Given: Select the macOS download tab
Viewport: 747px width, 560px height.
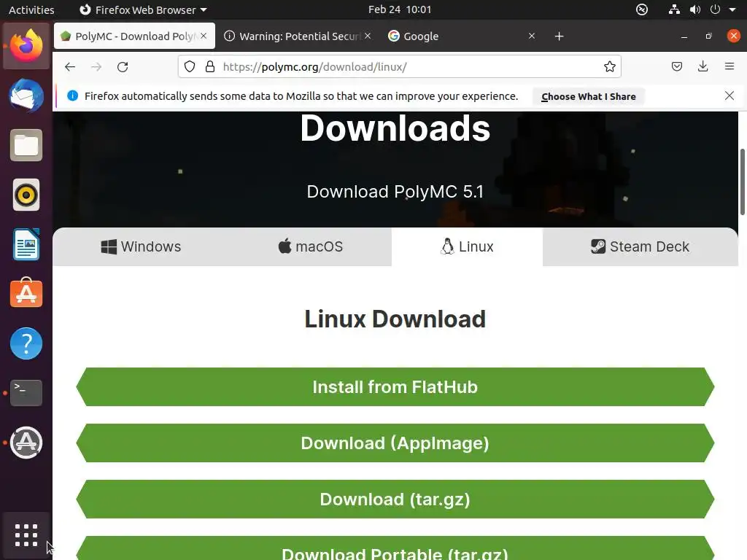Looking at the screenshot, I should (310, 246).
